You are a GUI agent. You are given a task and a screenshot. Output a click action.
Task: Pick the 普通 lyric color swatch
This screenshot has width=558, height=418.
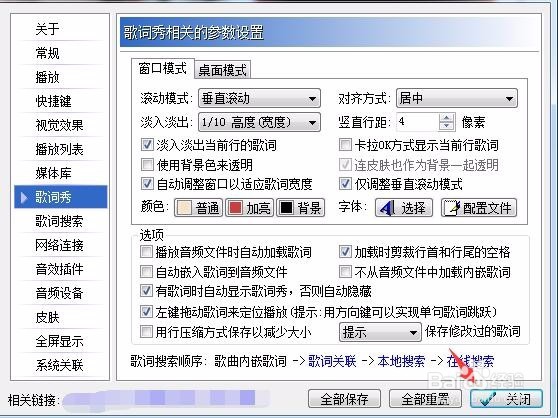pos(199,207)
